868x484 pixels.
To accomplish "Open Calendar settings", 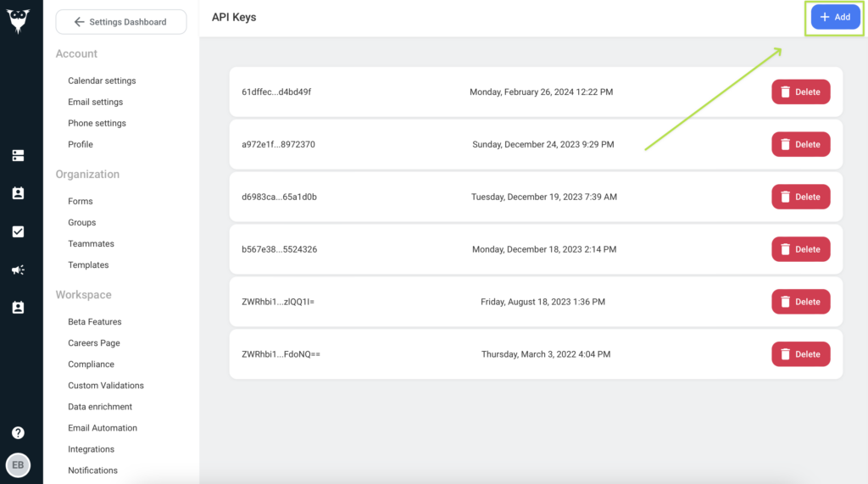I will point(102,81).
